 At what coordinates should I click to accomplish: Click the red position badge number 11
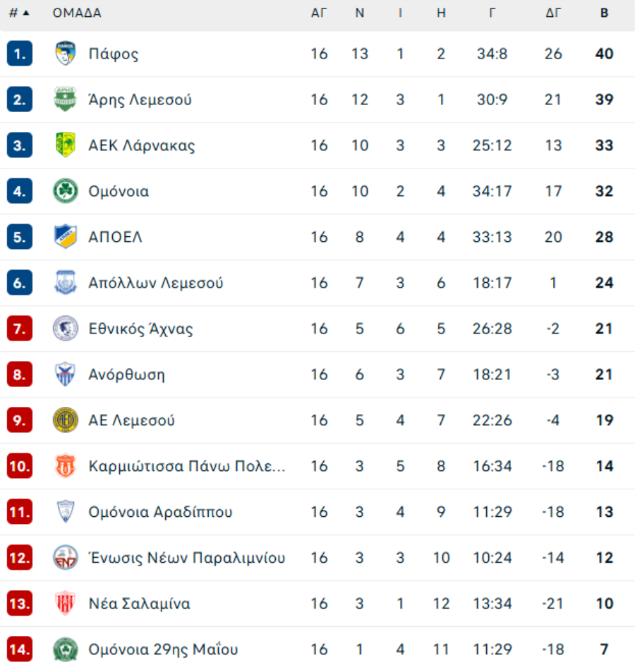pos(20,512)
